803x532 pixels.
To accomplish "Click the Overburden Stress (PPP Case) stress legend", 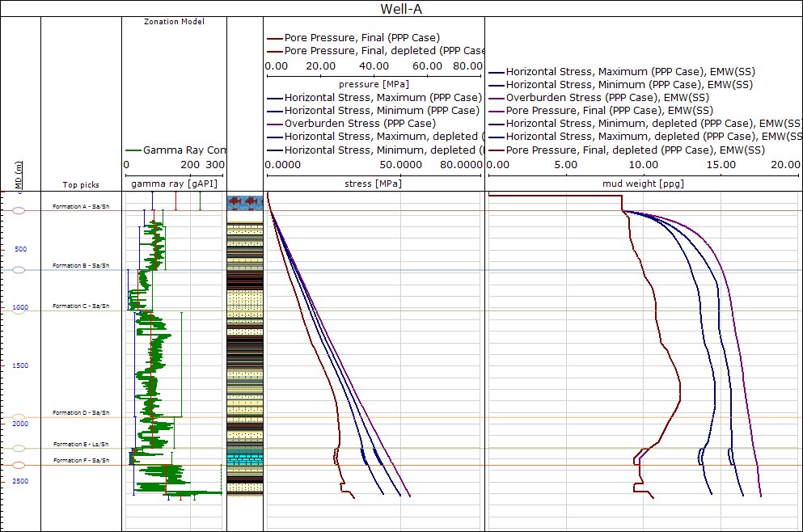I will [x=360, y=124].
